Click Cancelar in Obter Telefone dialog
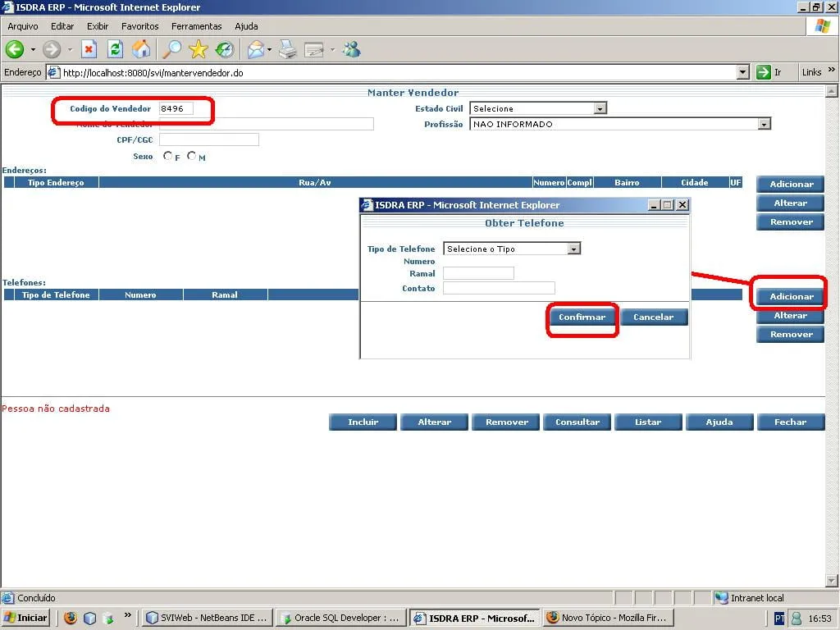 pyautogui.click(x=654, y=317)
